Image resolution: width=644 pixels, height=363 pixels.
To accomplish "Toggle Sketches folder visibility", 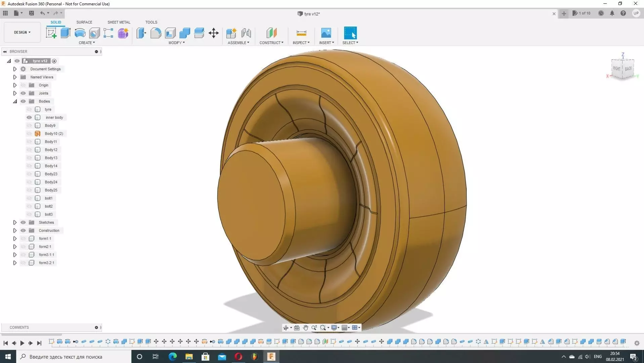I will click(23, 223).
